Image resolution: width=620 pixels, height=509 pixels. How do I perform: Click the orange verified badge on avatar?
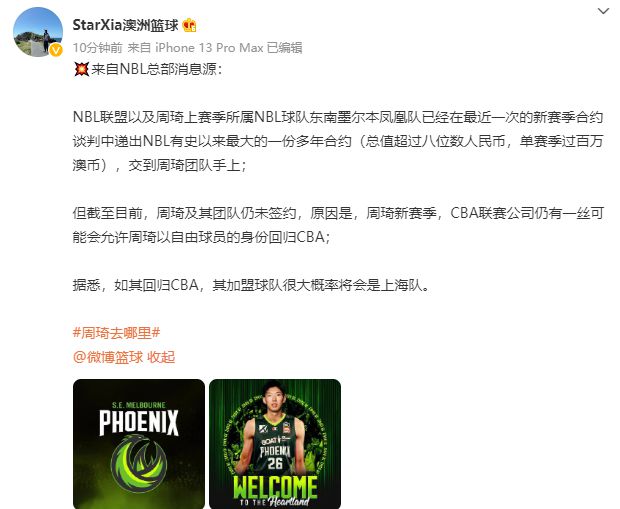point(56,50)
